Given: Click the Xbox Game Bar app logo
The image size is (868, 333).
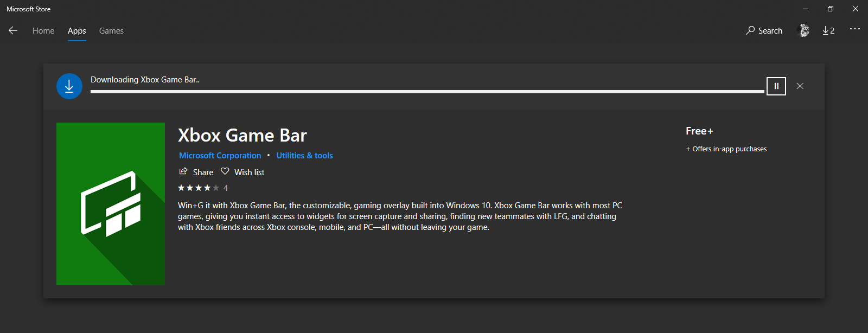Looking at the screenshot, I should coord(111,204).
